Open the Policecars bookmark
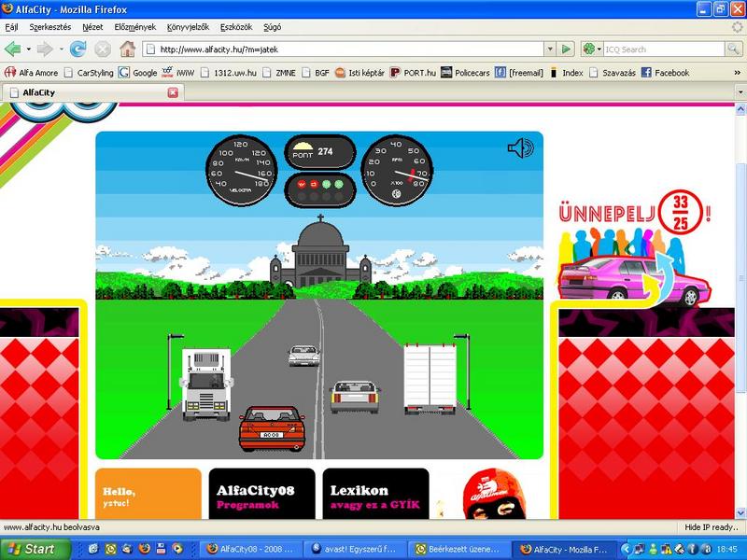747x560 pixels. (x=465, y=73)
